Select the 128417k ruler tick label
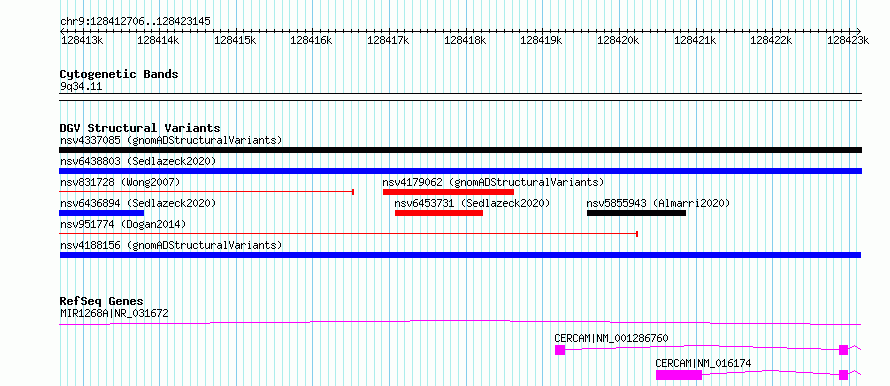The image size is (890, 386). click(388, 40)
